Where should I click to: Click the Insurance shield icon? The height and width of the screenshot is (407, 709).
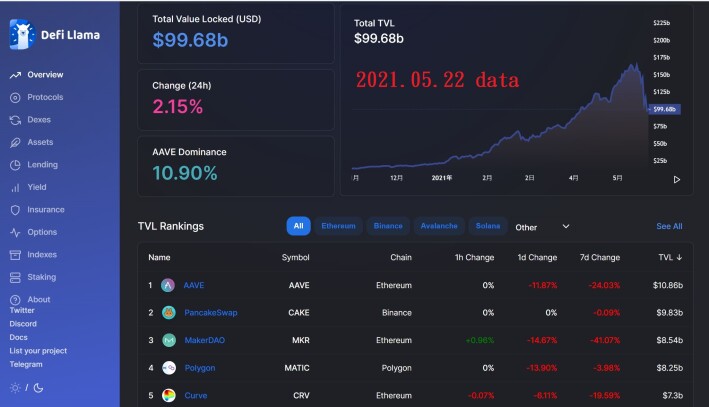coord(15,210)
